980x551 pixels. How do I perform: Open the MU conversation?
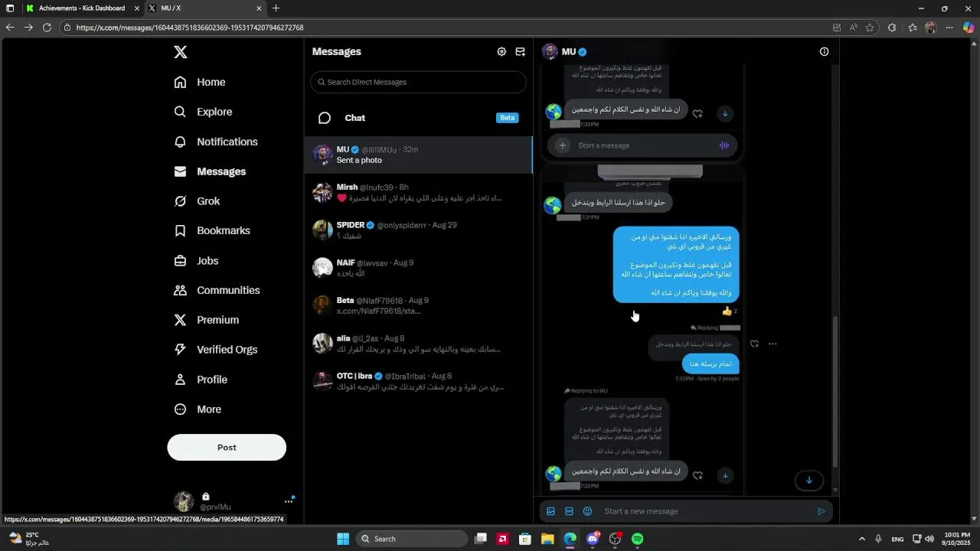[x=418, y=155]
